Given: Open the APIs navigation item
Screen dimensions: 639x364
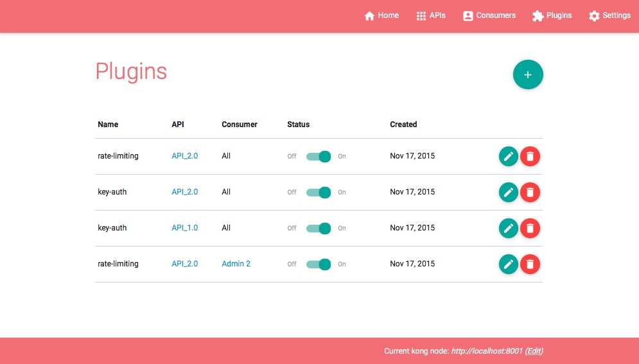Looking at the screenshot, I should pyautogui.click(x=431, y=15).
